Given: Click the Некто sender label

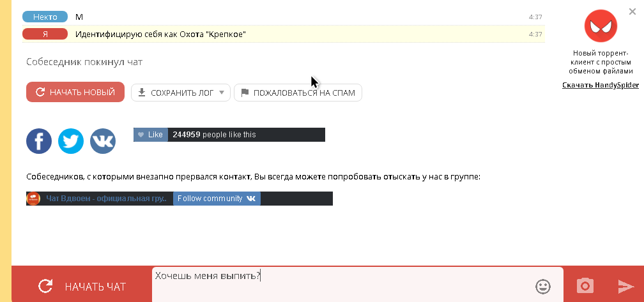Looking at the screenshot, I should pyautogui.click(x=45, y=17).
